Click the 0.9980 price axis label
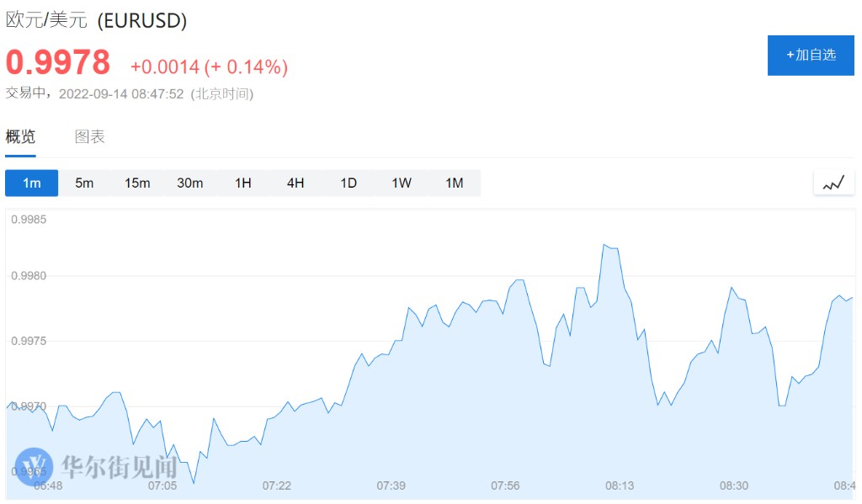 (x=29, y=276)
